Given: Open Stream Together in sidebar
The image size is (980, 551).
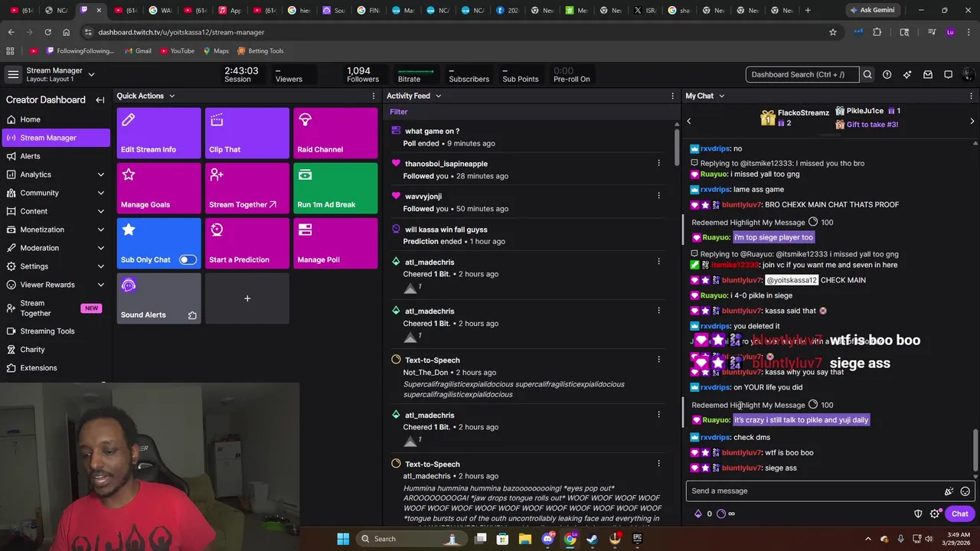Looking at the screenshot, I should [x=55, y=308].
